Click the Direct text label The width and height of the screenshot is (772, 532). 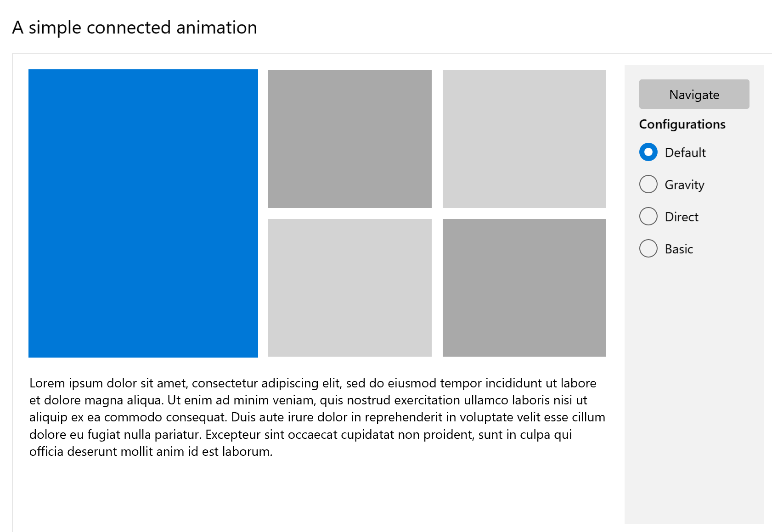point(682,217)
